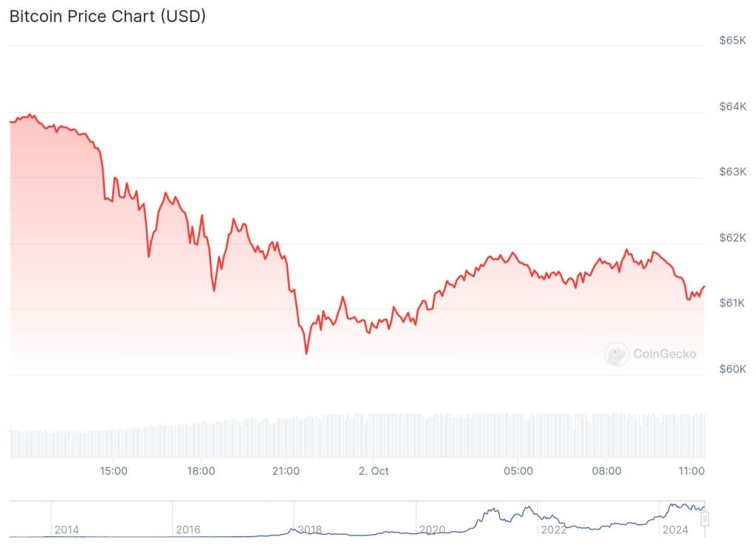Select 2018 in the bottom navigator timeline
Viewport: 756px width, 551px height.
[309, 530]
